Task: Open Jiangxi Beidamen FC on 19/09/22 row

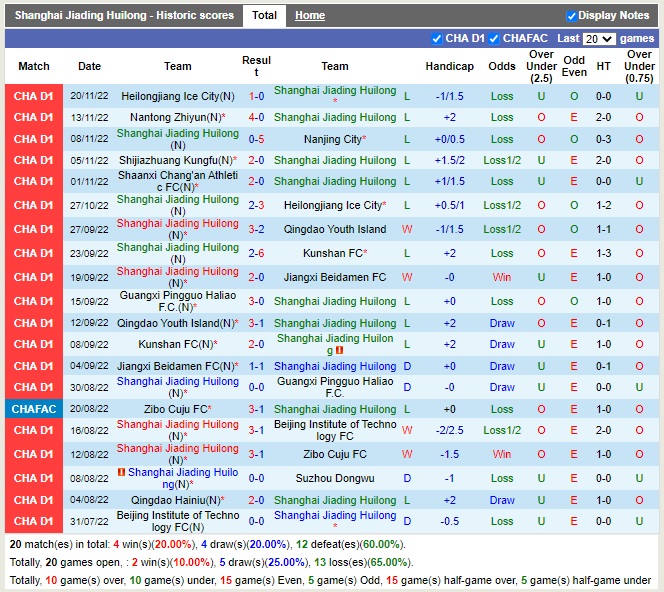Action: coord(334,278)
